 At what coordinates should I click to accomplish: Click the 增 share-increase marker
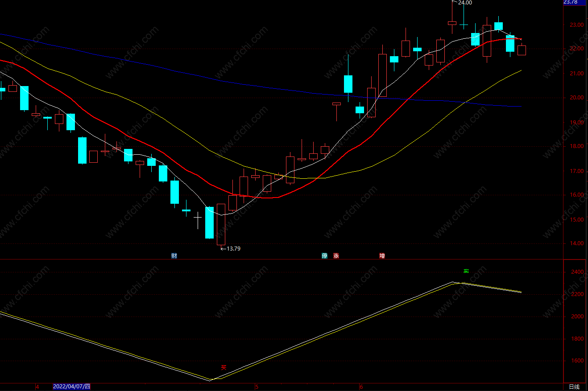coord(382,256)
